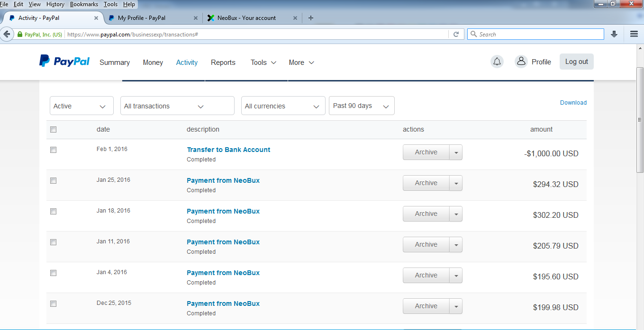Expand the All currencies dropdown
This screenshot has height=330, width=644.
click(x=283, y=106)
